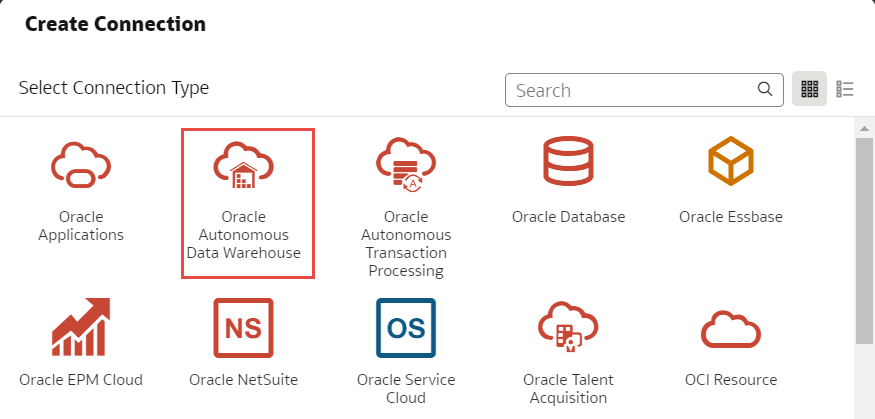Image resolution: width=875 pixels, height=419 pixels.
Task: Click the Oracle Database label
Action: pos(568,217)
